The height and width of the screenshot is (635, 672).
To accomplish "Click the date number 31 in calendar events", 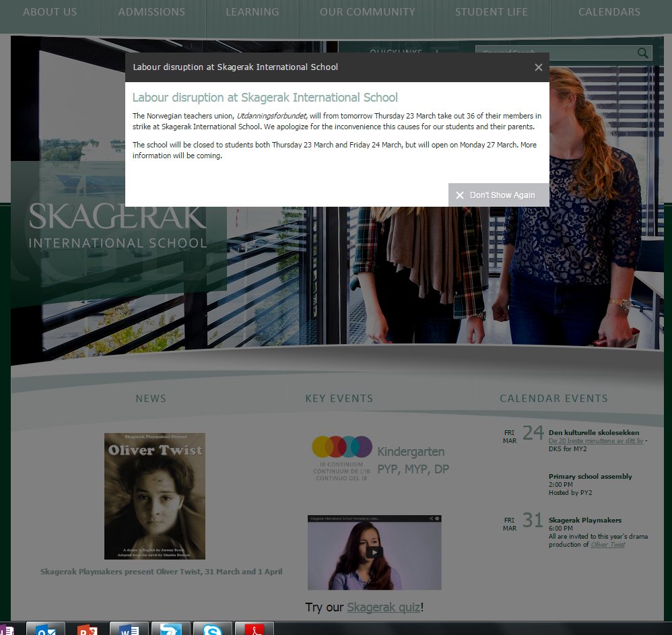I will pyautogui.click(x=533, y=520).
